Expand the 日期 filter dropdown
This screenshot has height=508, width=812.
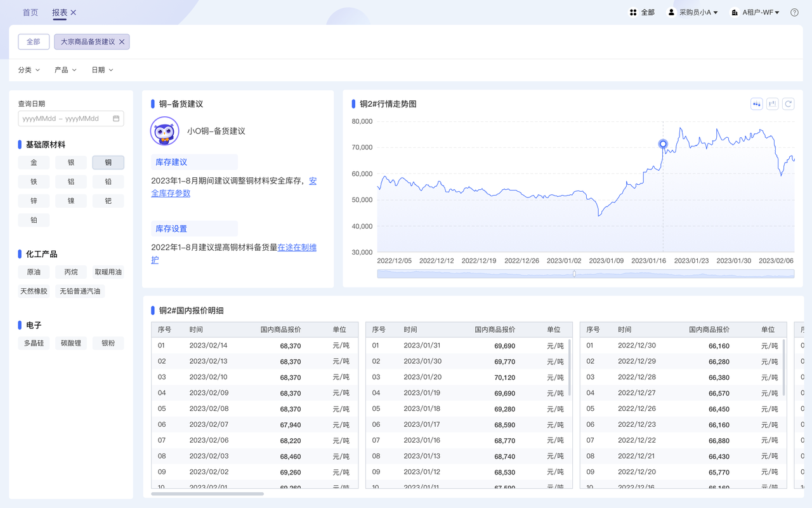click(x=102, y=70)
